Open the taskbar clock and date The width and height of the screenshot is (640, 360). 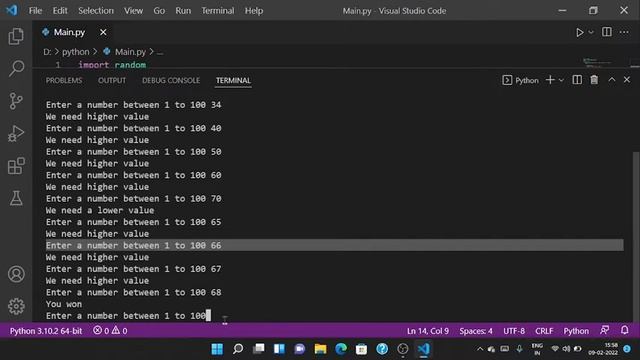603,349
